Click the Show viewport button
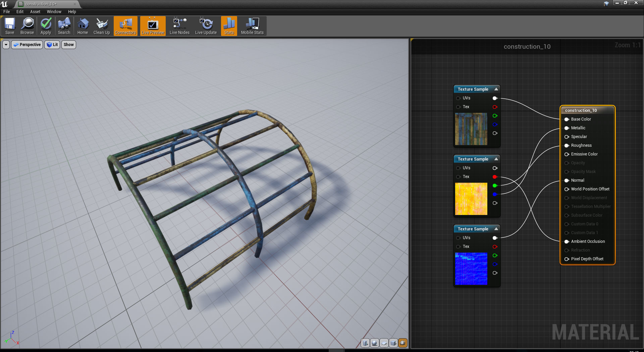Viewport: 644px width, 352px height. (x=68, y=45)
